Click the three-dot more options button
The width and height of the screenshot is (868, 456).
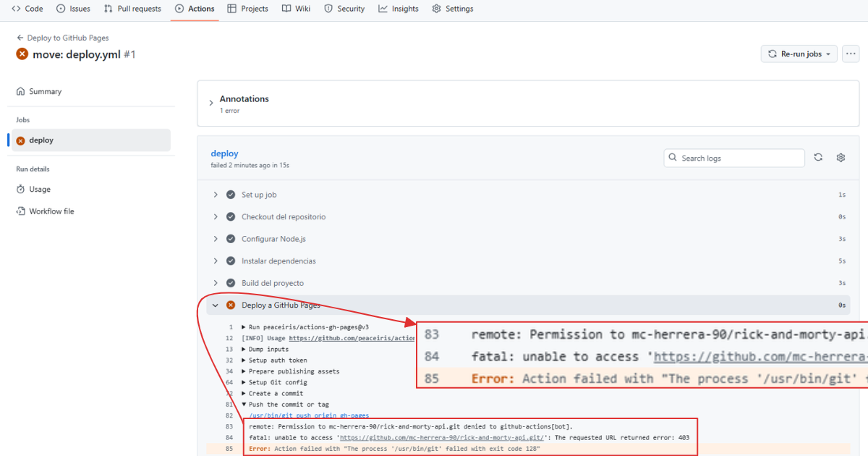point(851,54)
